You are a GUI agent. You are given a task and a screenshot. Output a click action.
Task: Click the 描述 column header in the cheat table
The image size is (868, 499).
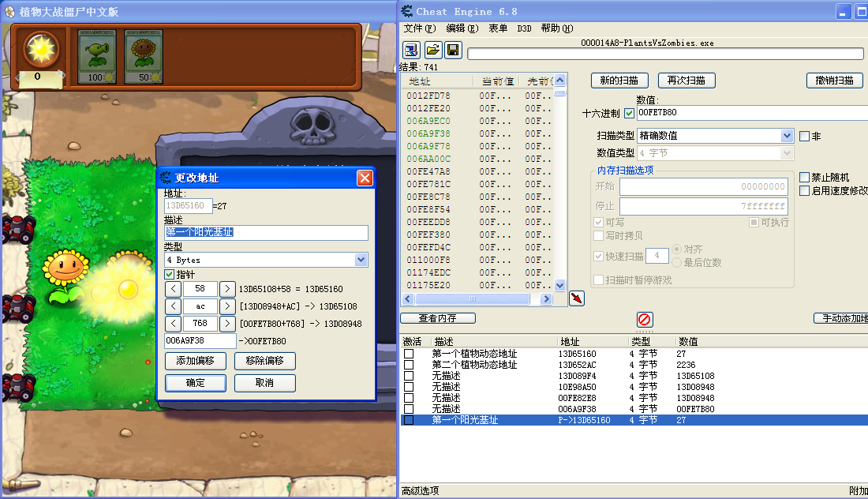492,342
